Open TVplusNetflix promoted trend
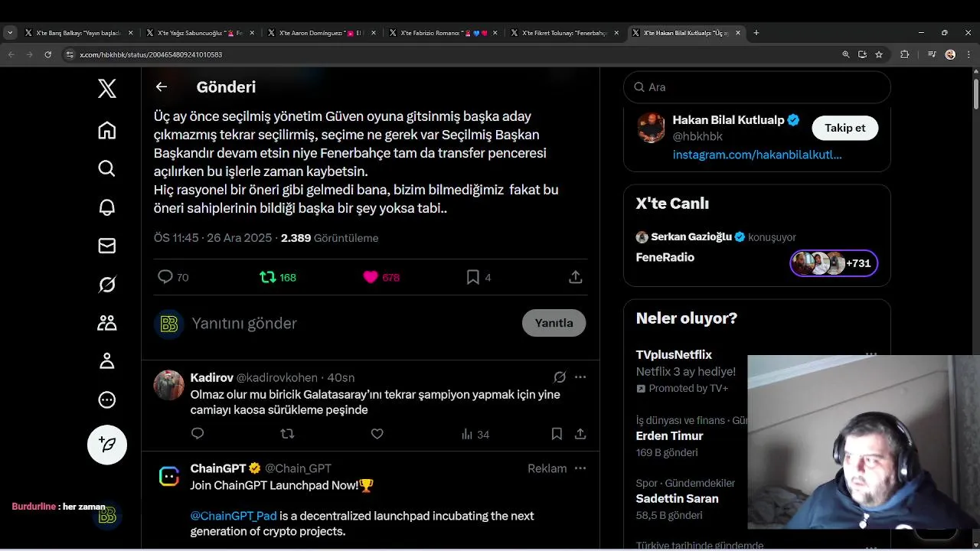This screenshot has width=980, height=551. [x=674, y=355]
